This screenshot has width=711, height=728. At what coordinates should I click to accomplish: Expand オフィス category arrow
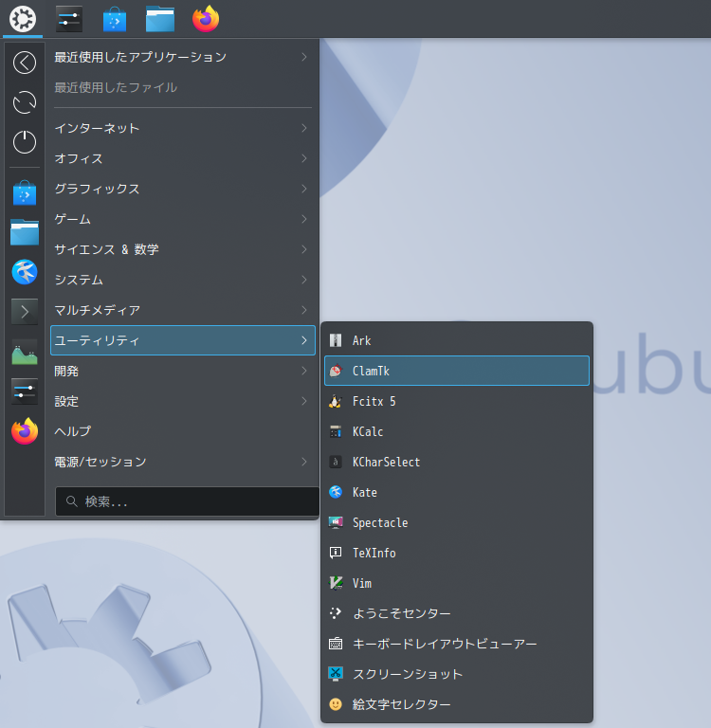[304, 158]
